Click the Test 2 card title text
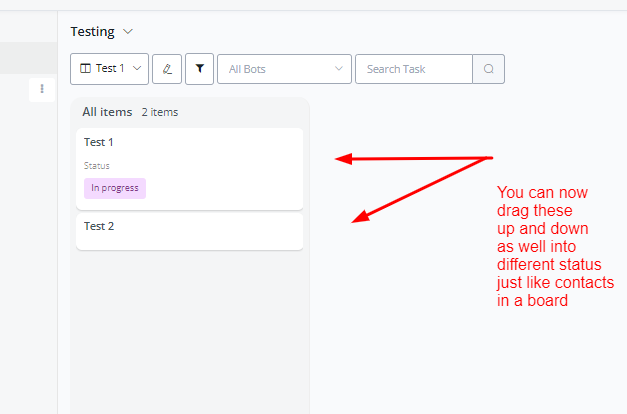Viewport: 627px width, 414px height. [99, 227]
